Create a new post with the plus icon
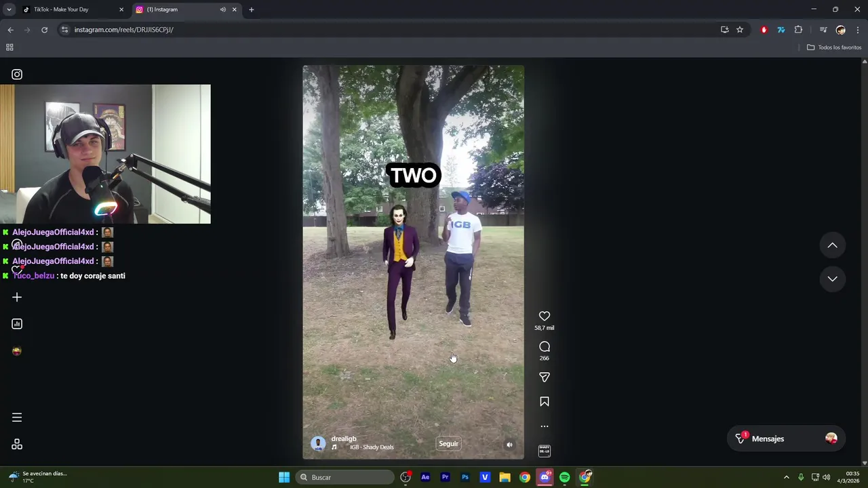The image size is (868, 488). click(x=17, y=297)
